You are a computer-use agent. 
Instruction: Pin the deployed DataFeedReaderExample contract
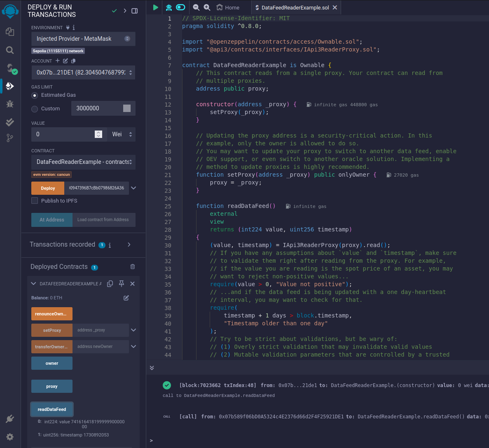pos(122,284)
